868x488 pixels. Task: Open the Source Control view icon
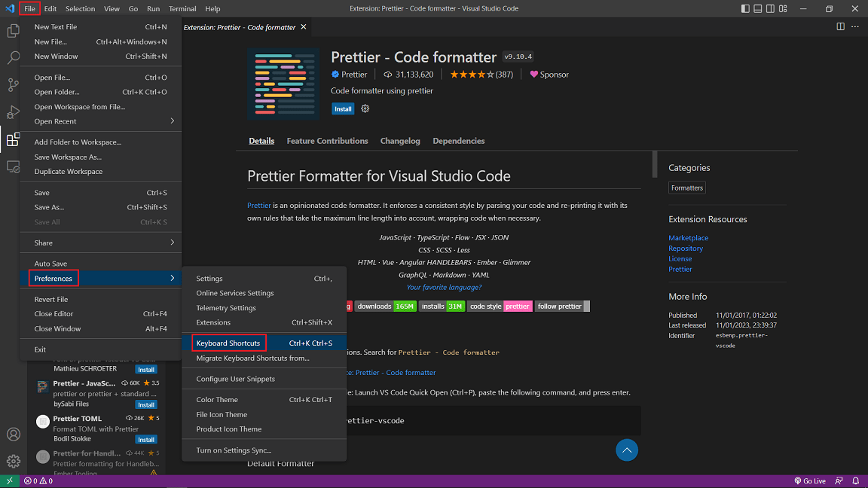14,84
